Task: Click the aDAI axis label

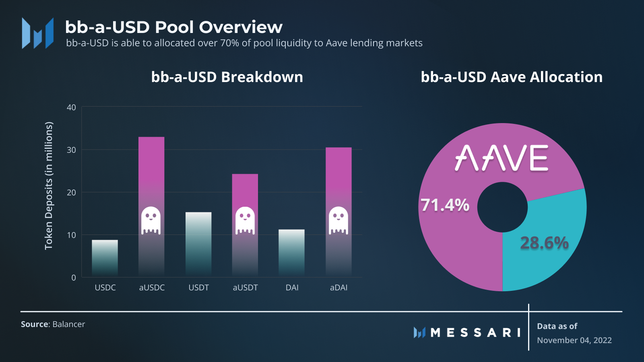Action: [339, 288]
